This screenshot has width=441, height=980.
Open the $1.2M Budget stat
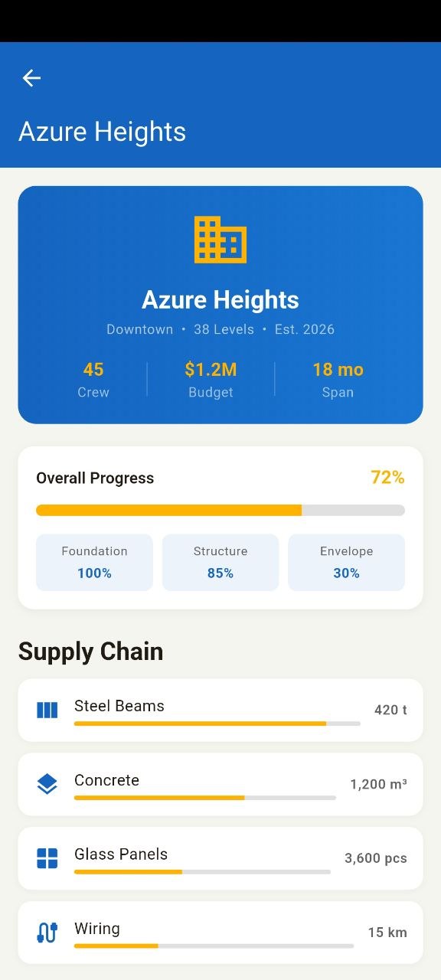[211, 380]
